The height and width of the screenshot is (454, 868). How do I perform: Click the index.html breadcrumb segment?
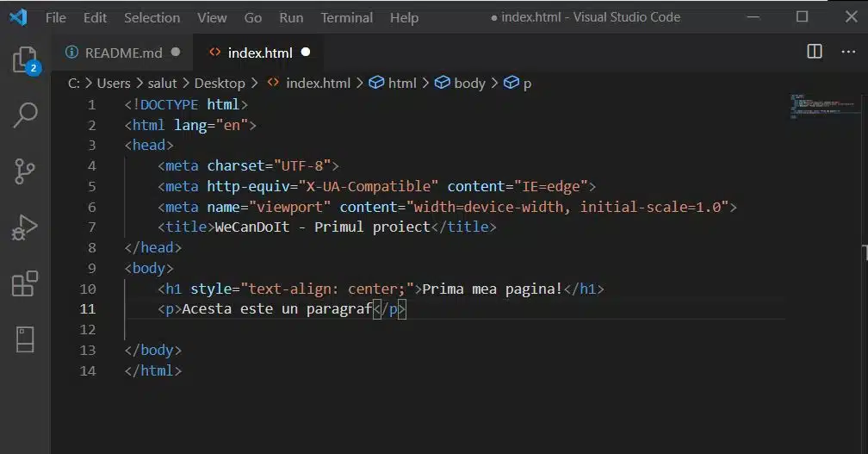pyautogui.click(x=319, y=83)
